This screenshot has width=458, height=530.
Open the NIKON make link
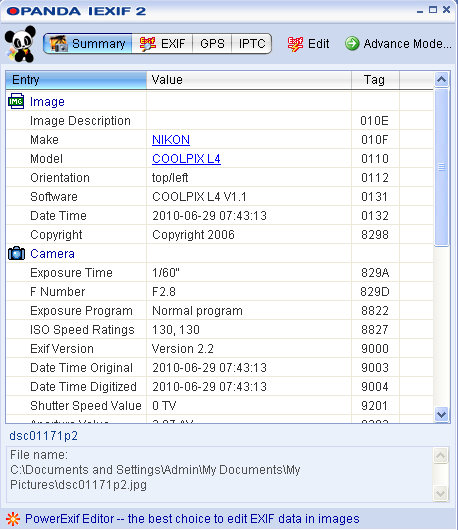[171, 140]
